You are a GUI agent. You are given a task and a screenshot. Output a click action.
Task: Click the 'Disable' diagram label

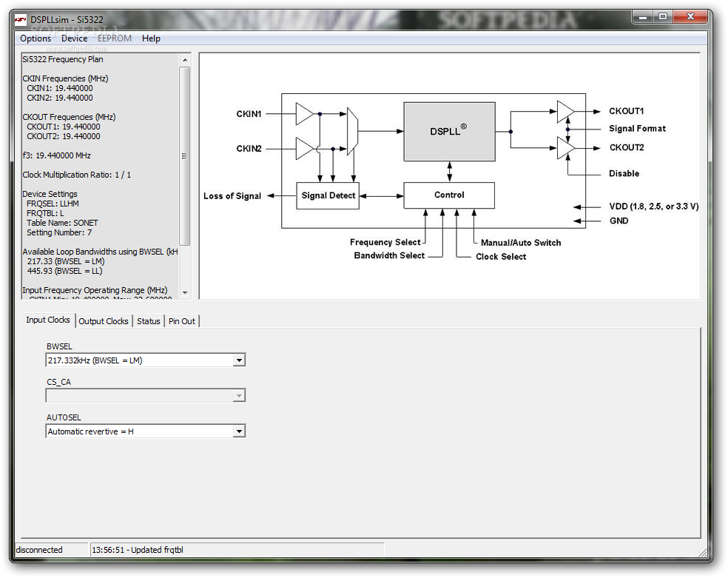coord(624,174)
